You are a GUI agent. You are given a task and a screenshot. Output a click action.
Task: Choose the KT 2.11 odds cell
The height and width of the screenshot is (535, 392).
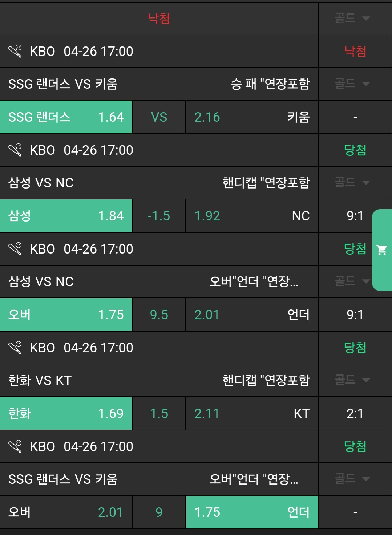(x=252, y=413)
